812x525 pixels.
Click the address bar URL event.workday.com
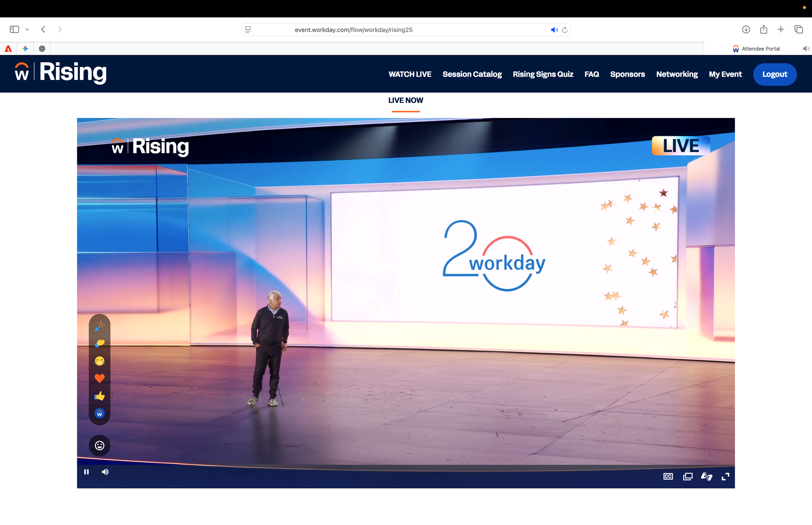[x=353, y=30]
